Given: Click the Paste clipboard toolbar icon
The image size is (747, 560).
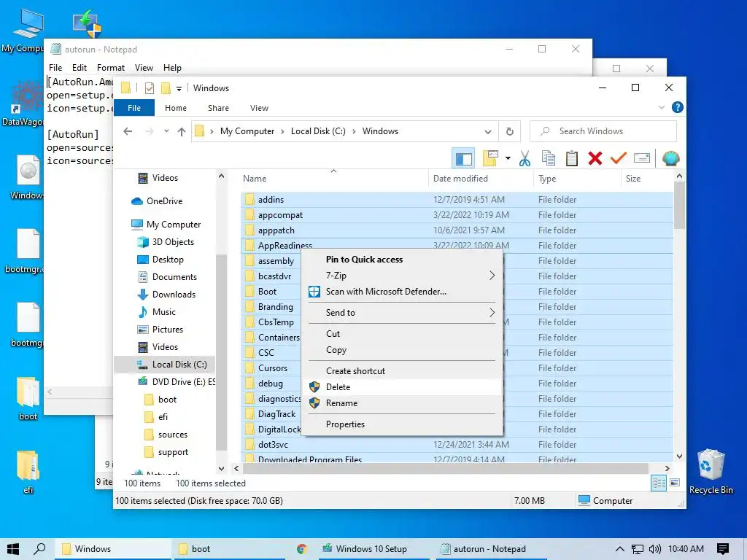Looking at the screenshot, I should pos(572,158).
